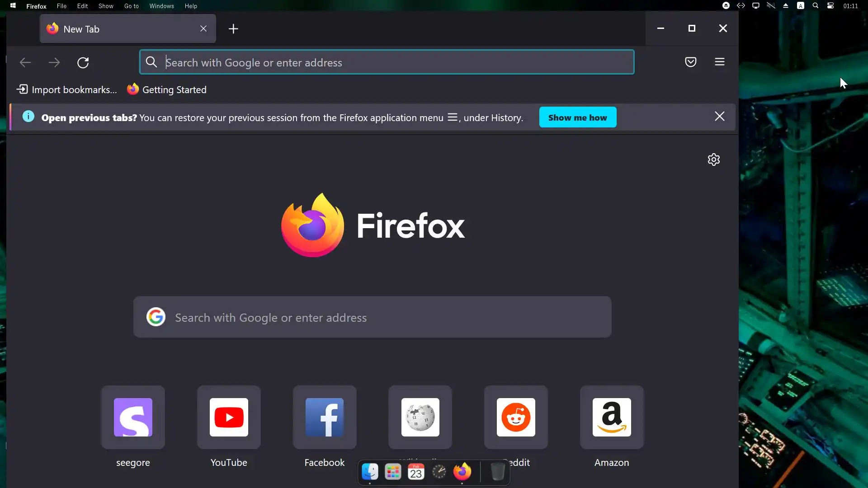
Task: Open a new tab with plus
Action: [233, 29]
